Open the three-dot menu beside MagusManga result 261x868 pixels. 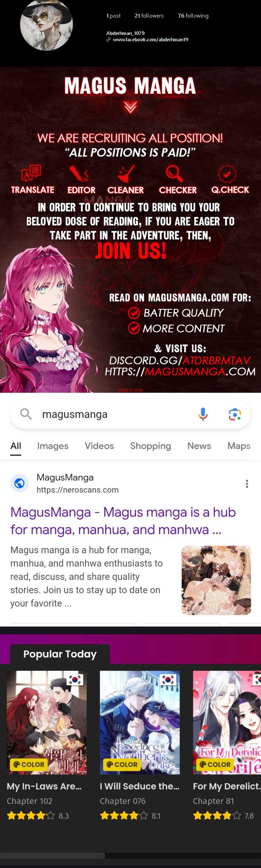click(247, 484)
